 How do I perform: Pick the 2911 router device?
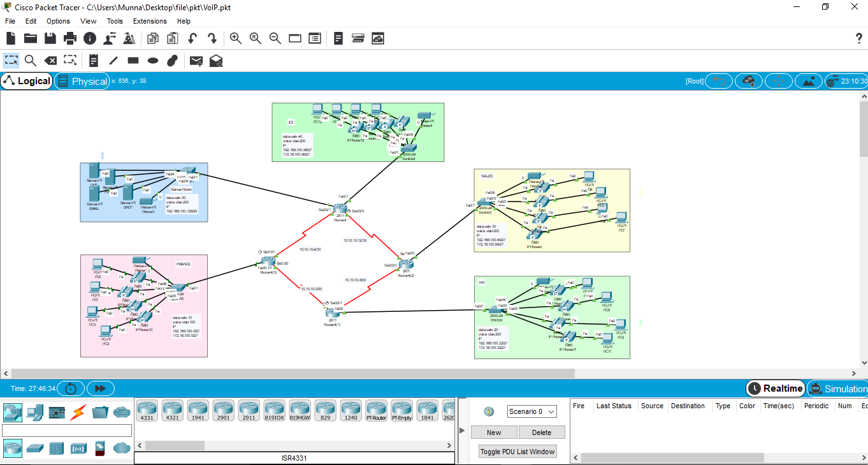coord(249,410)
